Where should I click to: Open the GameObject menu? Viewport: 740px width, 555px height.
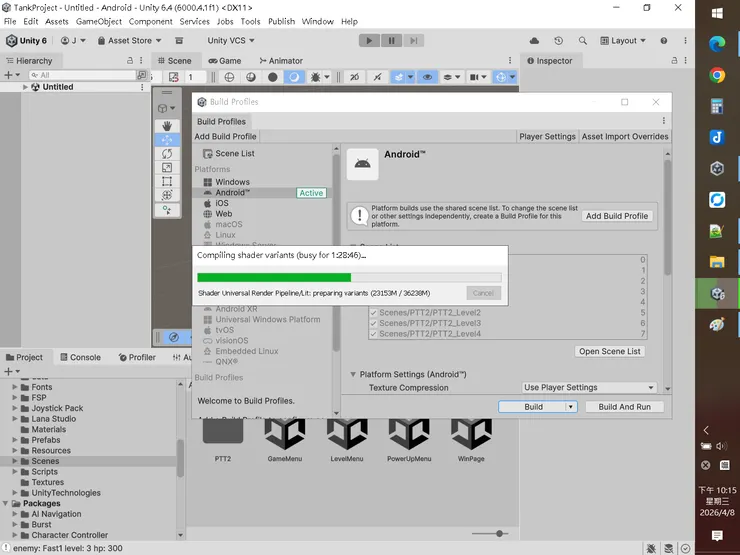99,22
